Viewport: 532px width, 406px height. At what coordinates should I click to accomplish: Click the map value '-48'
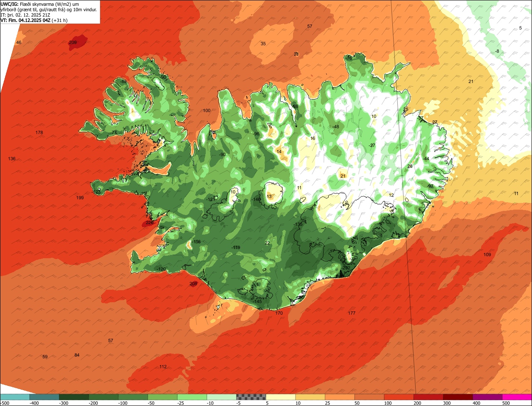[x=336, y=127]
